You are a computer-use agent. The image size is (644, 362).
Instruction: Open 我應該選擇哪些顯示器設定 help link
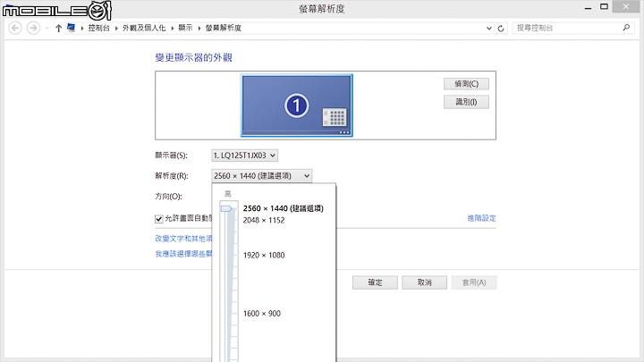pos(183,254)
